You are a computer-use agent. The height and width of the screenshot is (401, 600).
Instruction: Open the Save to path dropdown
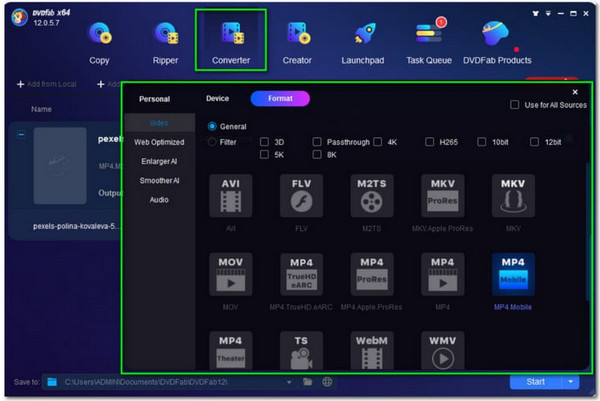click(x=289, y=382)
